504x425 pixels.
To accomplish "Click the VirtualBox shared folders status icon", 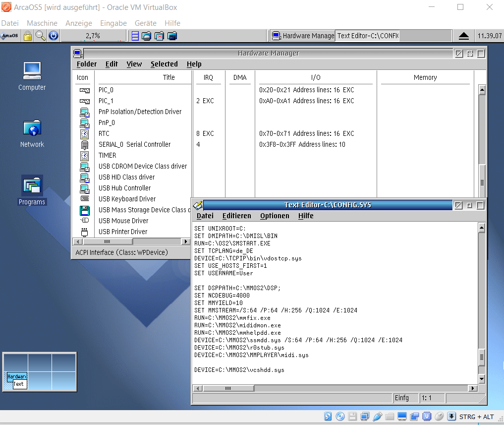I will (x=390, y=416).
